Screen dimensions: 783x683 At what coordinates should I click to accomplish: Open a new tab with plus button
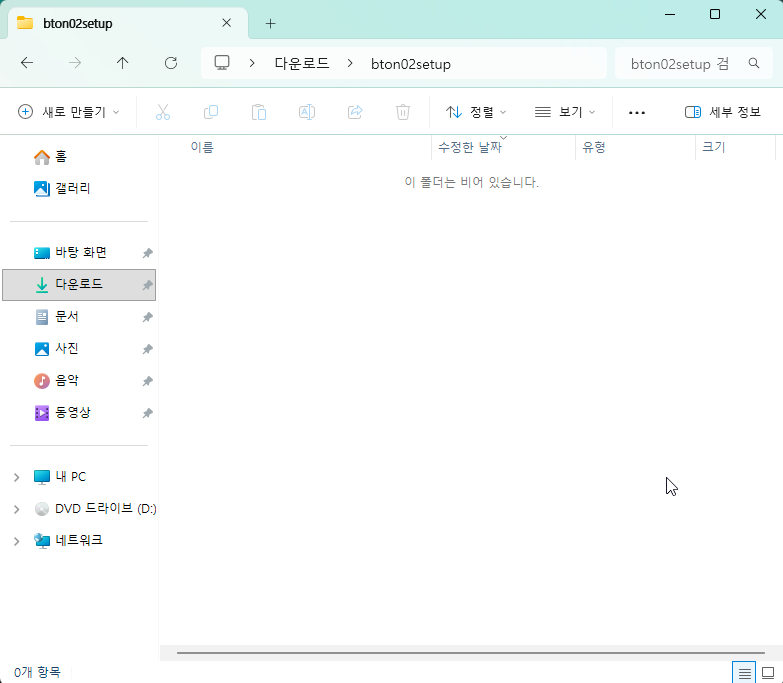(x=270, y=23)
